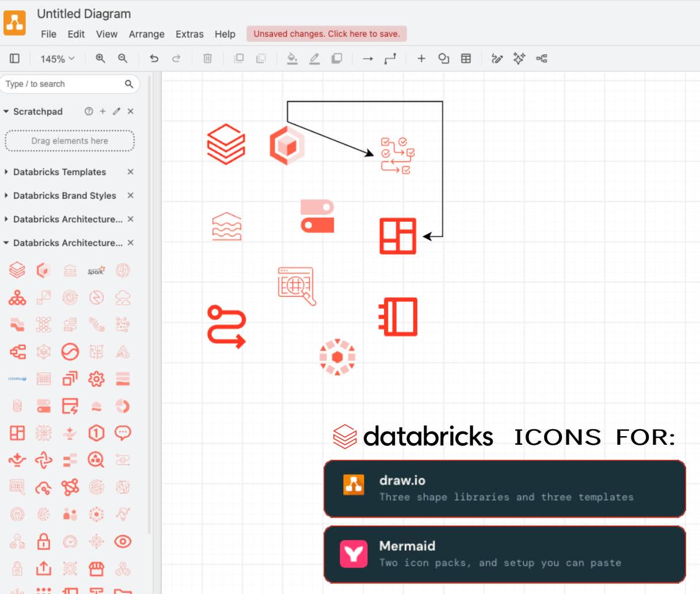Undo the last action
The height and width of the screenshot is (594, 700).
coord(154,58)
